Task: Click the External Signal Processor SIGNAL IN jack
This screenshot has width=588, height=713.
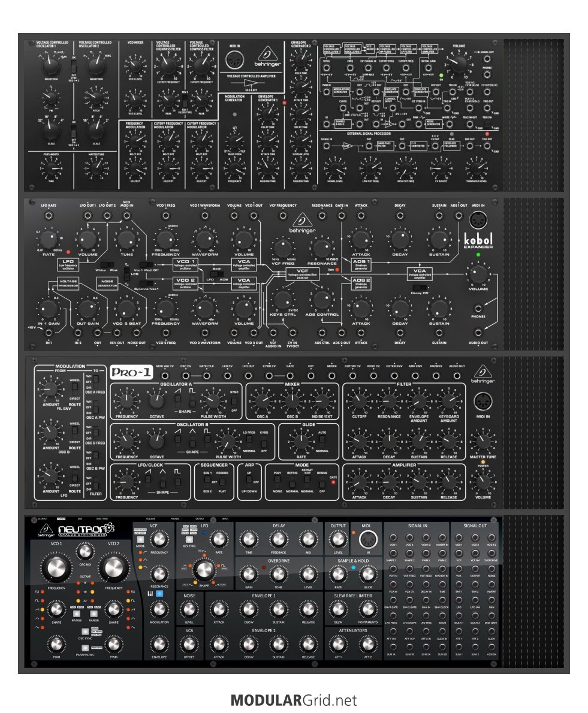Action: pos(327,146)
